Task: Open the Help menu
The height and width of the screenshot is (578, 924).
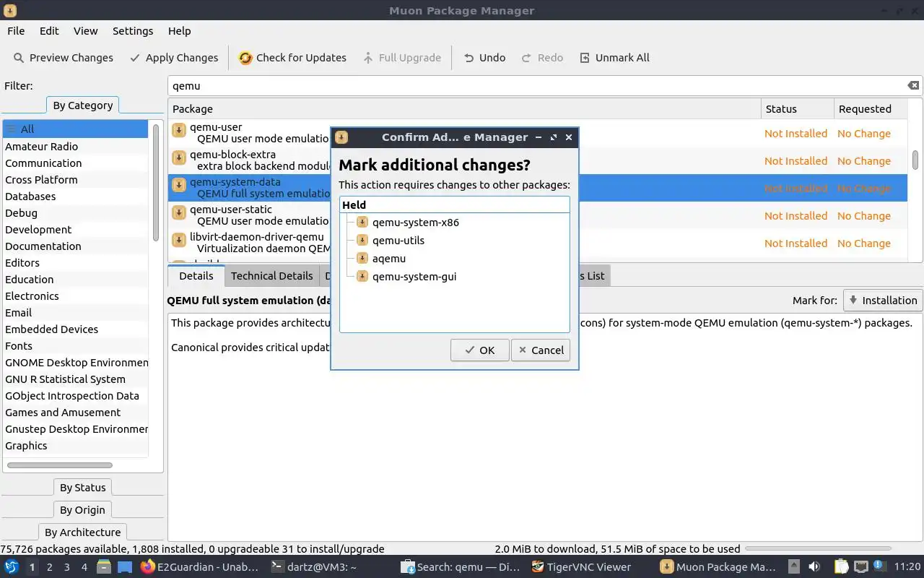Action: coord(180,31)
